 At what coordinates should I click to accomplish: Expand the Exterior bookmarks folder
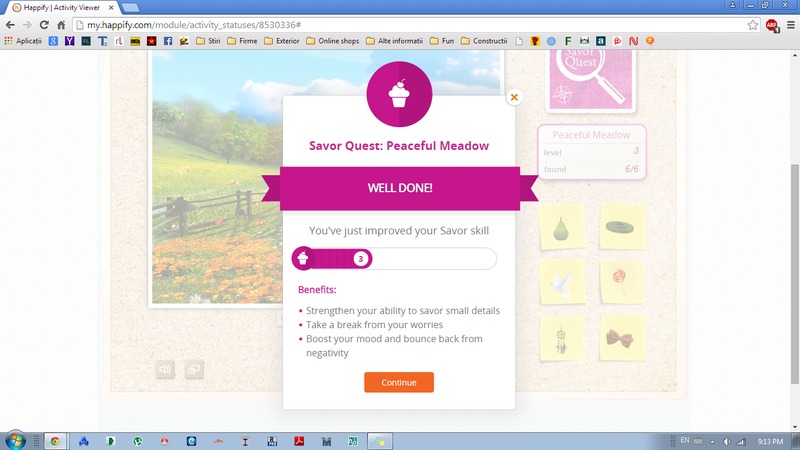[282, 41]
